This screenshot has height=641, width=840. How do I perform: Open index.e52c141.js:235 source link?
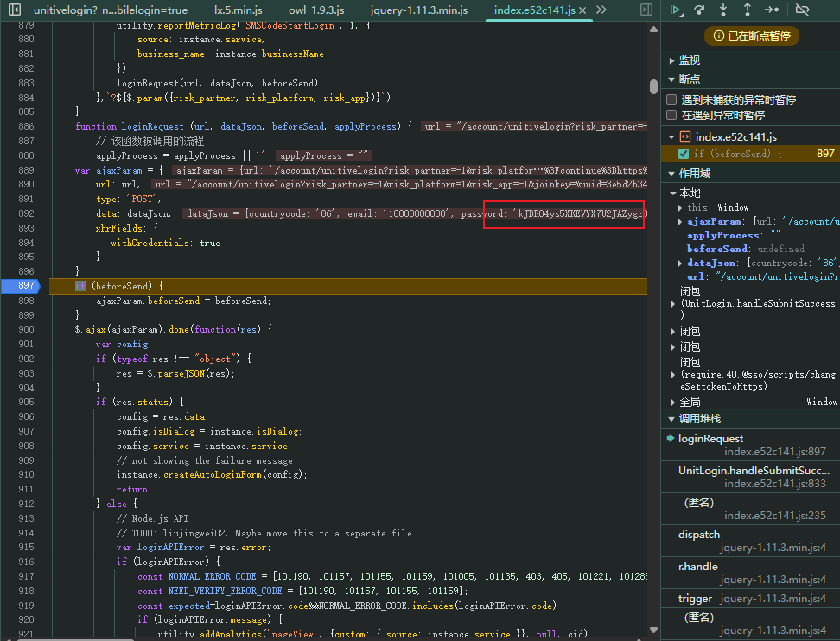click(x=774, y=516)
